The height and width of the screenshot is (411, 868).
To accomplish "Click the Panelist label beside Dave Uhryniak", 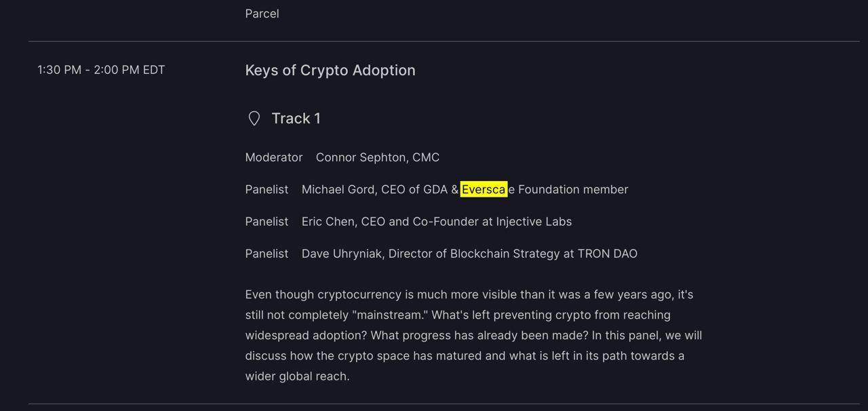I will 267,254.
